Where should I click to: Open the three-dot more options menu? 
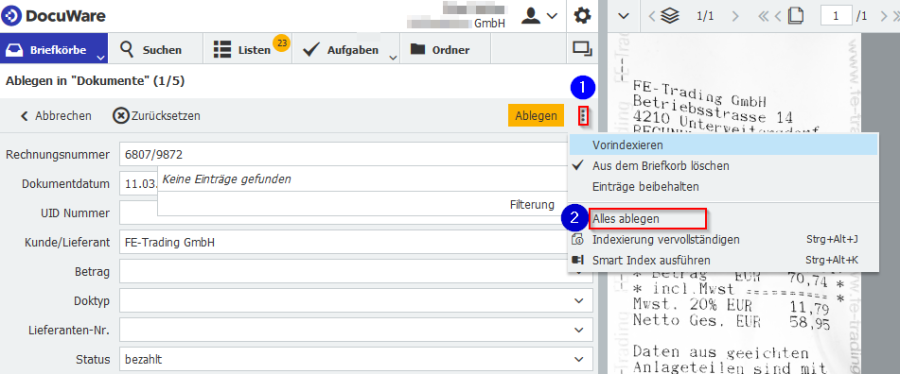[583, 116]
